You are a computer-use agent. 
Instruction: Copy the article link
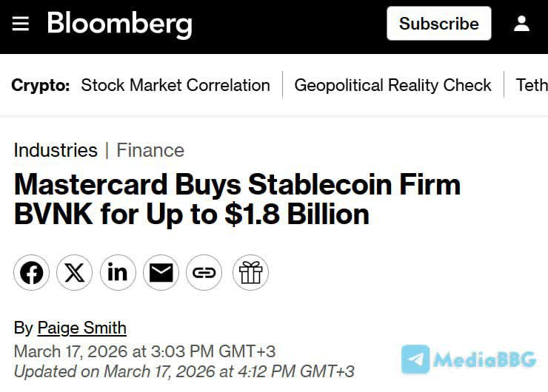point(204,274)
